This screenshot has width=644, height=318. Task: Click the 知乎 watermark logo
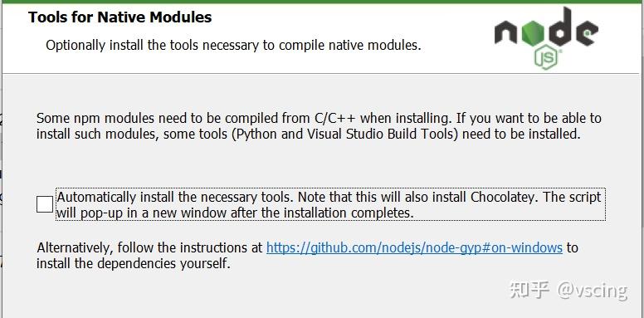click(x=529, y=290)
